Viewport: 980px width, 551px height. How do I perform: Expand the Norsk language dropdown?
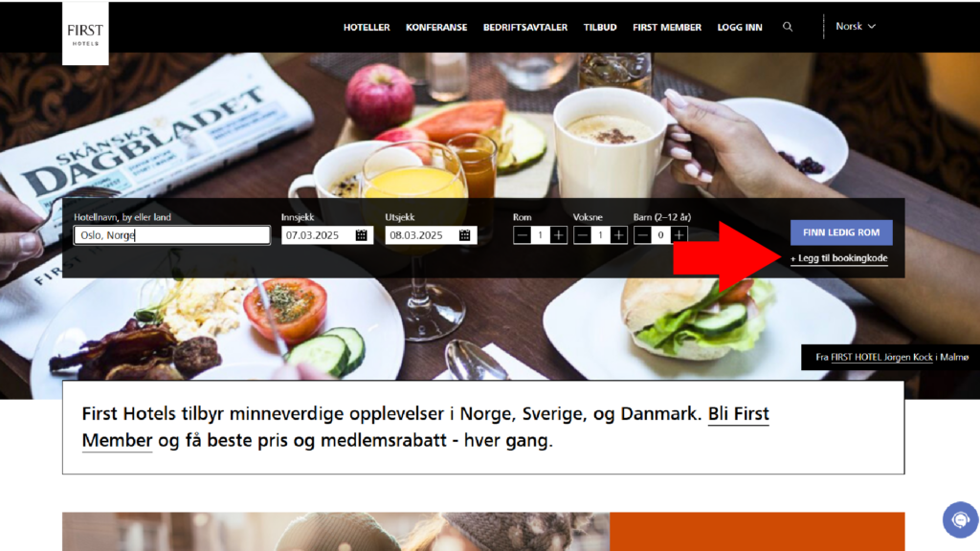point(856,26)
